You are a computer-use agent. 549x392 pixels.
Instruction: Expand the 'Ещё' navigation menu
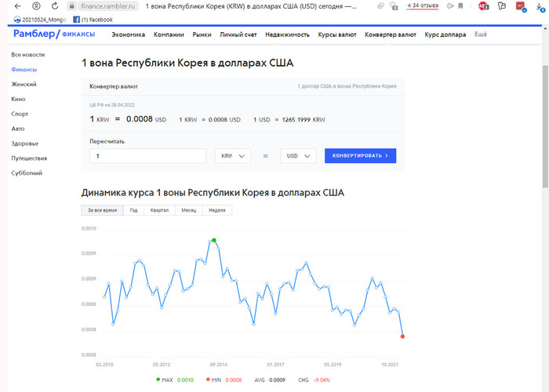(481, 34)
